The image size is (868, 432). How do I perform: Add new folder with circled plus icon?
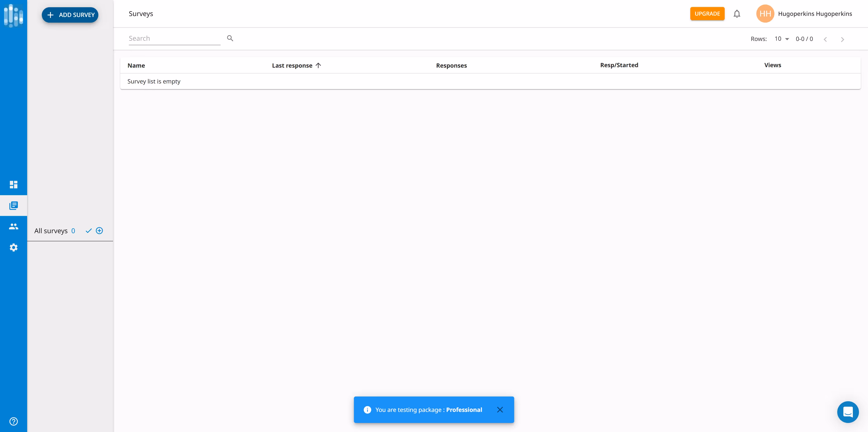coord(99,231)
